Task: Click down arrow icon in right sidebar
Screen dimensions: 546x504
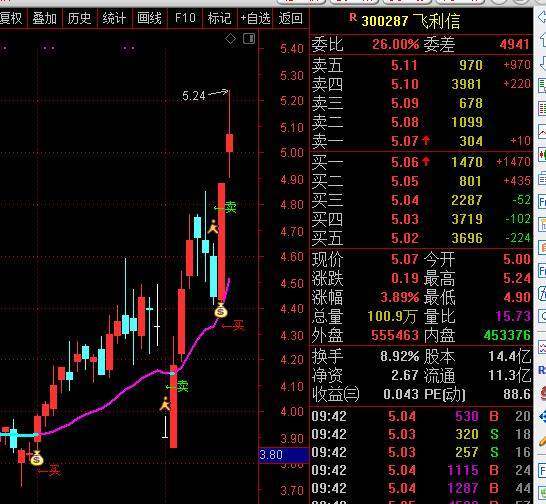Action: pos(542,63)
